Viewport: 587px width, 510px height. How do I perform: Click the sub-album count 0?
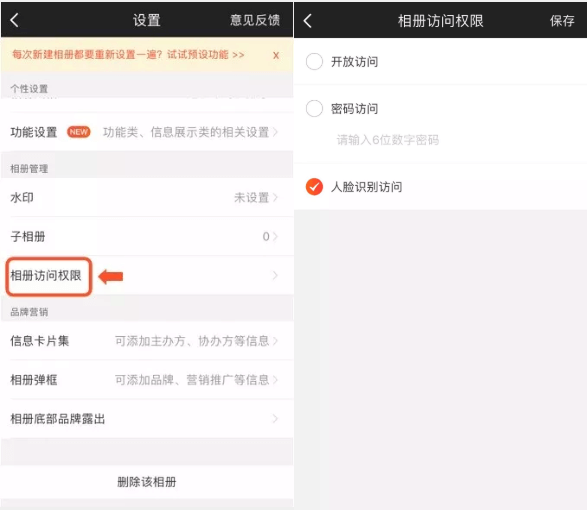(x=266, y=236)
